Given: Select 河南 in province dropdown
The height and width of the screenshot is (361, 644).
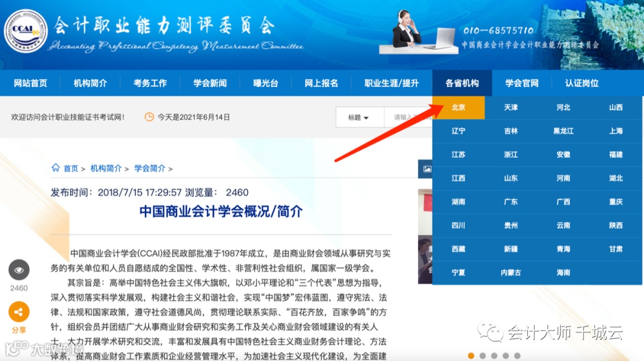Looking at the screenshot, I should [563, 178].
